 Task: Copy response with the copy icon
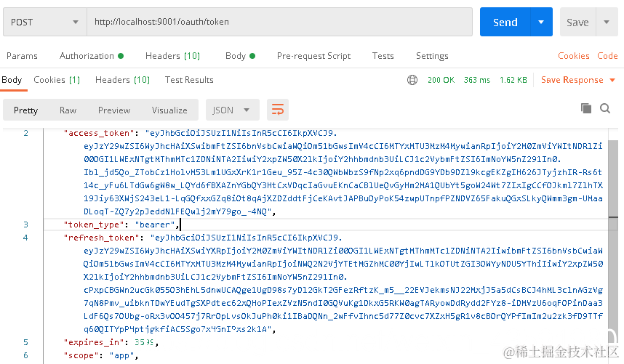coord(585,108)
